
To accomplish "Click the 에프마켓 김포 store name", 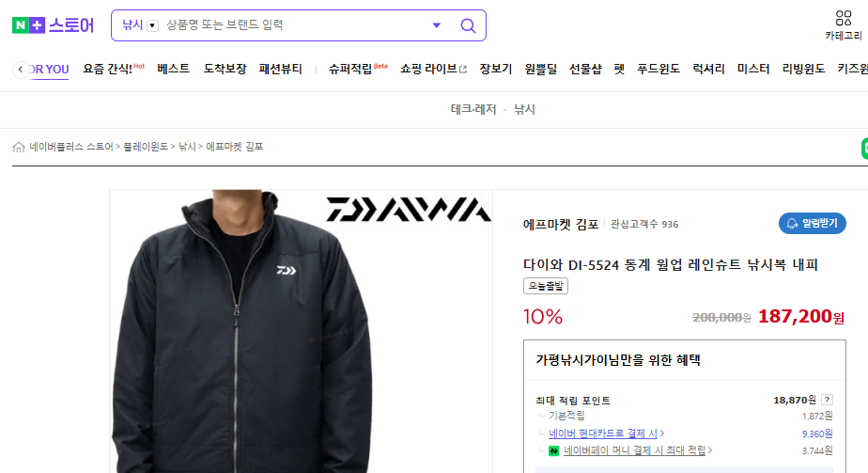I will coord(561,225).
